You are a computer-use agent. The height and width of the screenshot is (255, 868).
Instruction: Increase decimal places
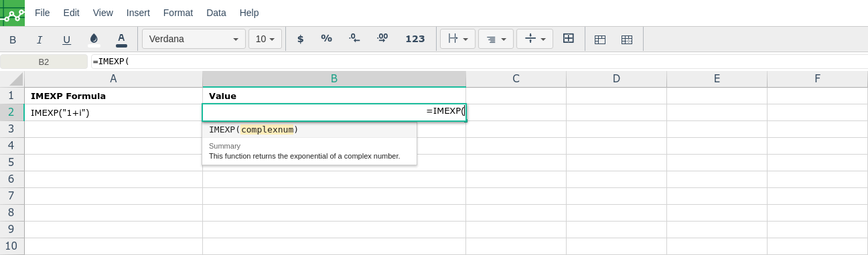(382, 39)
